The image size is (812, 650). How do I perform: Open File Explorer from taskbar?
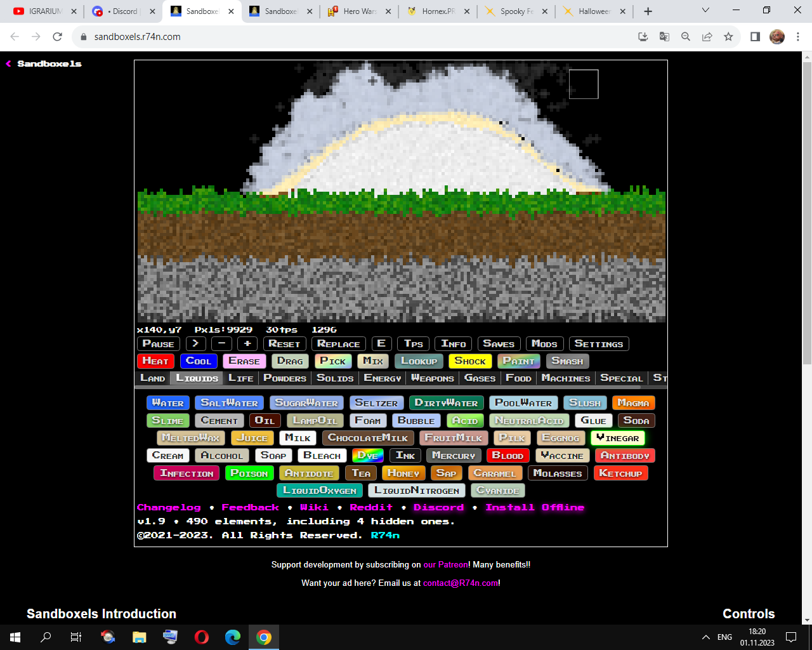click(x=140, y=637)
